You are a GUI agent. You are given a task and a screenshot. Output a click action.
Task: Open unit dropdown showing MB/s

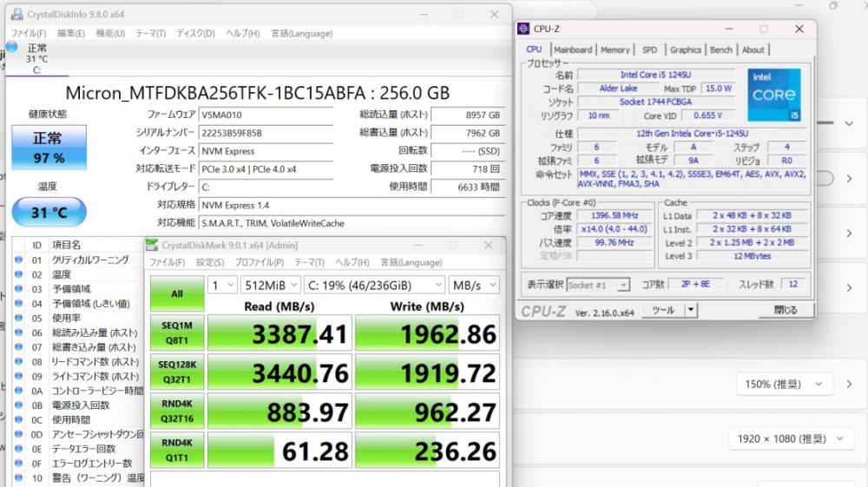474,286
